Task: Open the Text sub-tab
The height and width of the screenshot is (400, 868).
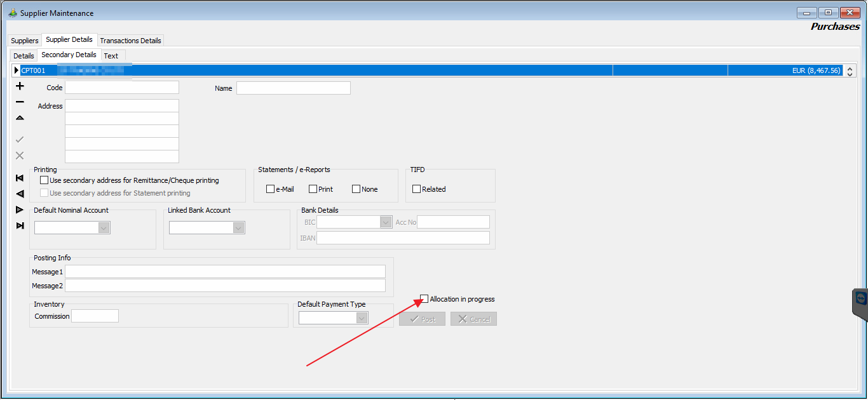Action: (111, 56)
